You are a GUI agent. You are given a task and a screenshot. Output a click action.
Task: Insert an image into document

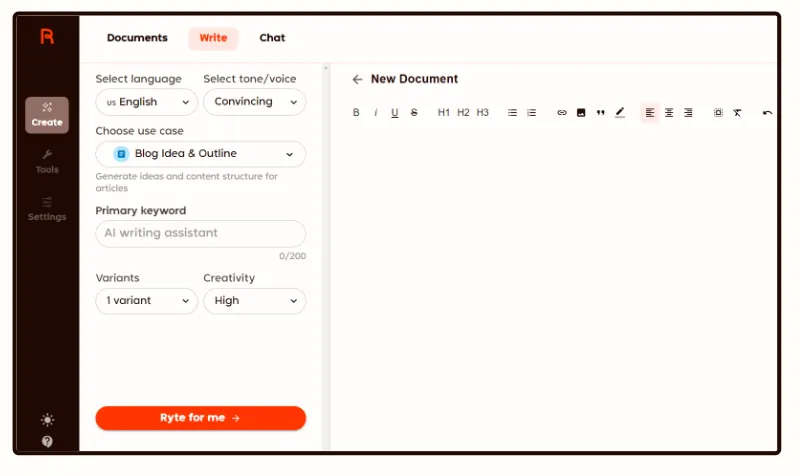[581, 113]
